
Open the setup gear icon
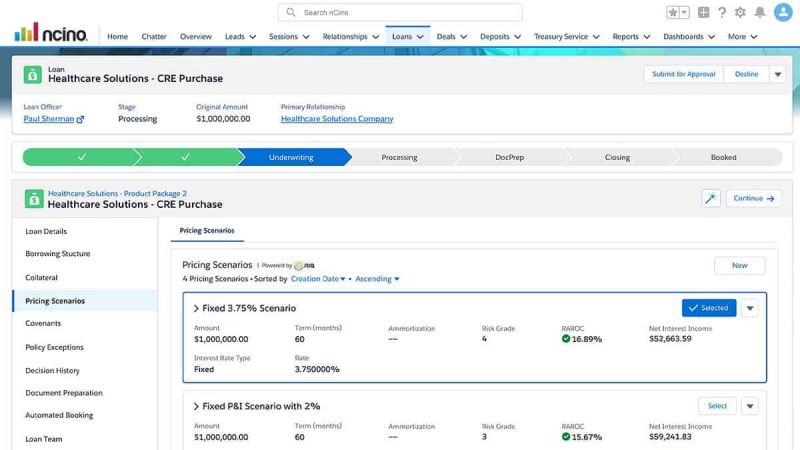(x=740, y=13)
